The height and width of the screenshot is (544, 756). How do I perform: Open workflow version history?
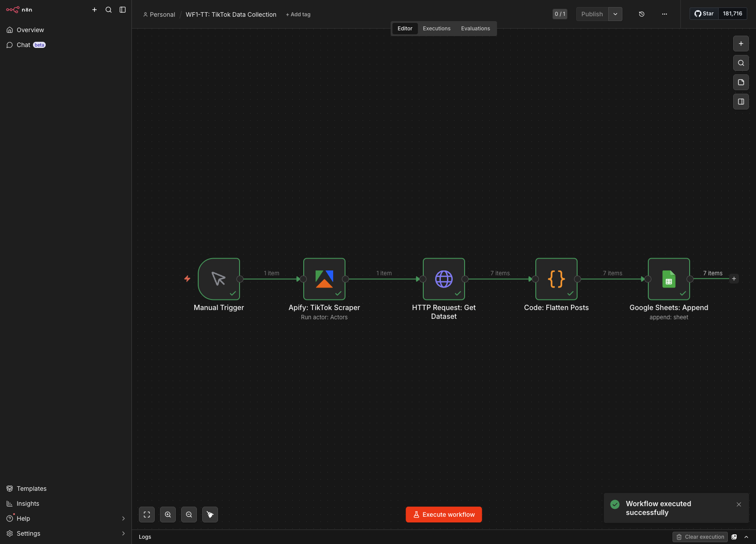[x=642, y=14]
